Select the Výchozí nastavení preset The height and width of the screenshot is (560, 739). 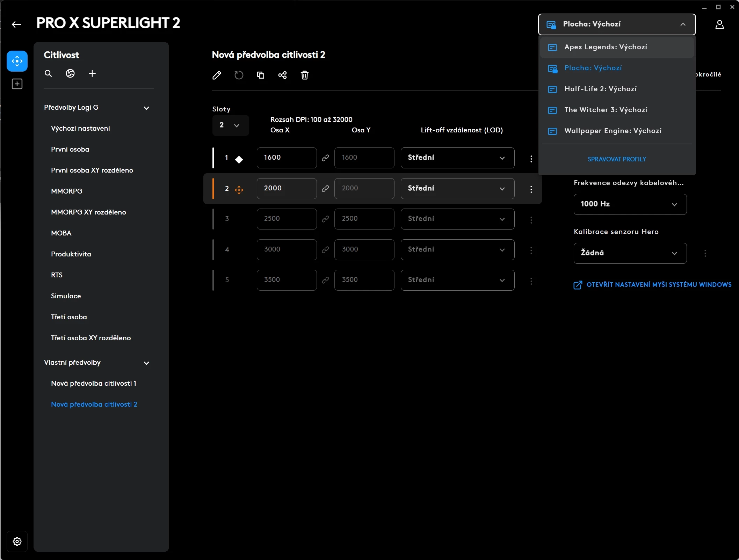tap(80, 129)
